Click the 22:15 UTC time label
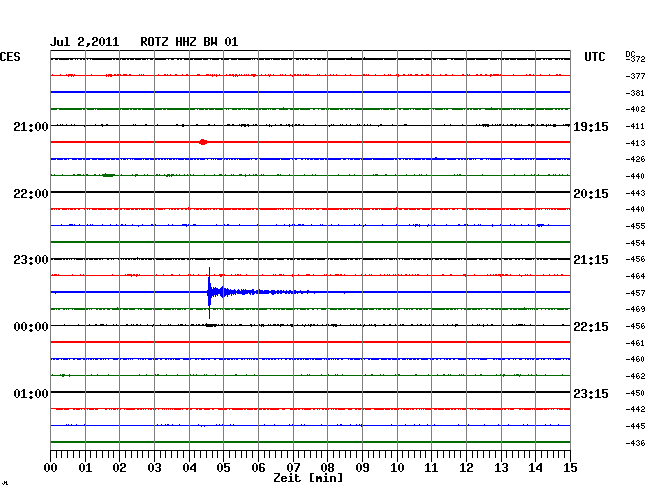Screen dimensions: 650x494 (591, 327)
